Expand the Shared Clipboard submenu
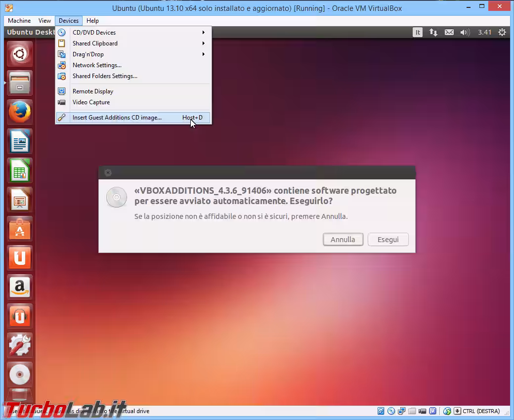The image size is (514, 420). tap(95, 43)
